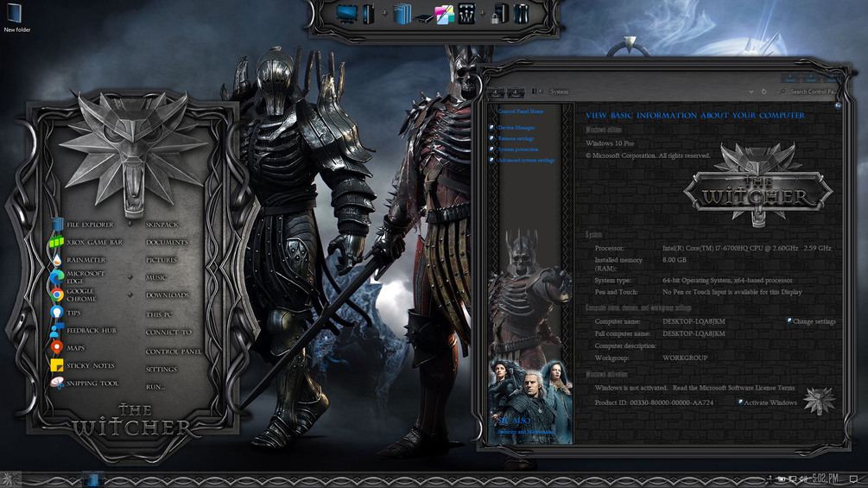Open Documents from start menu
The width and height of the screenshot is (868, 488).
pos(167,243)
